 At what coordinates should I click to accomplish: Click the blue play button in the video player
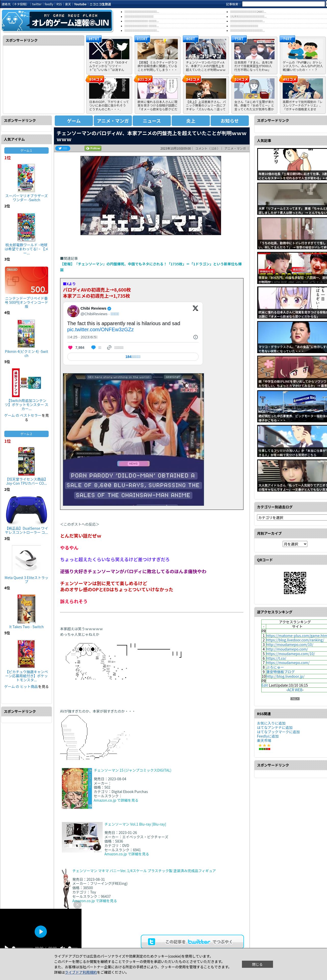(41, 931)
